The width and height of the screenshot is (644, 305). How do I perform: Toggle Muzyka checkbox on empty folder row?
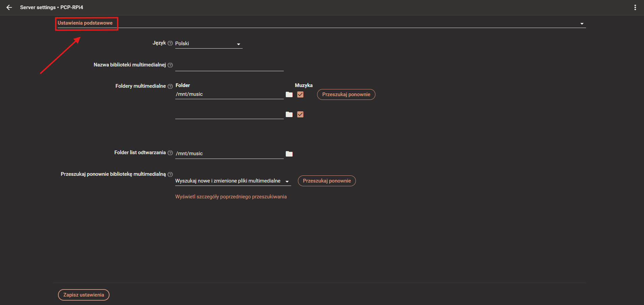coord(300,114)
